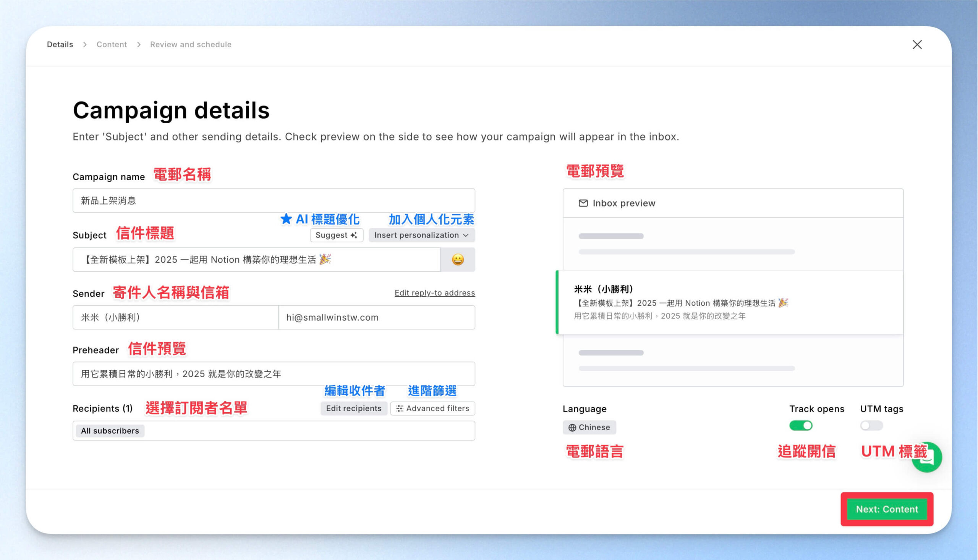This screenshot has height=560, width=978.
Task: Focus the Campaign name input field
Action: click(274, 200)
